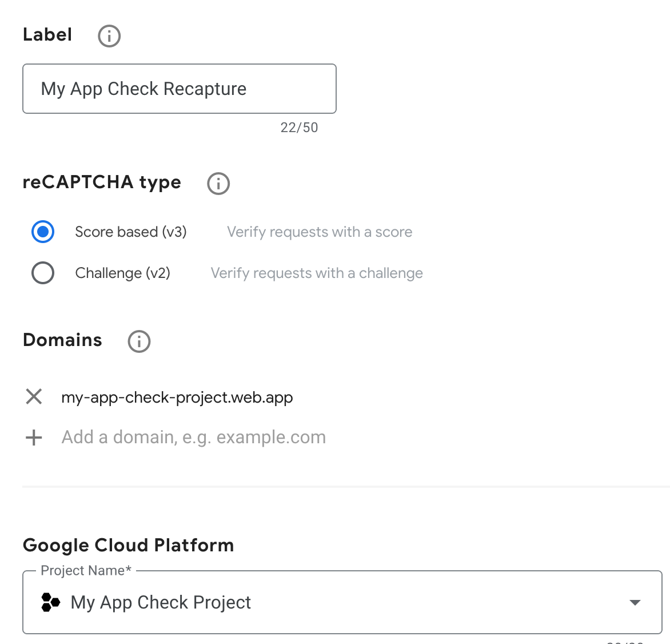
Task: Click the 22/50 character counter
Action: (x=298, y=127)
